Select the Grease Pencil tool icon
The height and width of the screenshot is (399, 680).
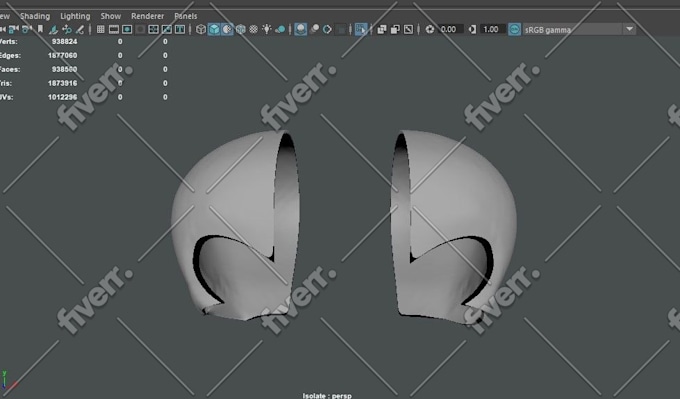point(80,29)
